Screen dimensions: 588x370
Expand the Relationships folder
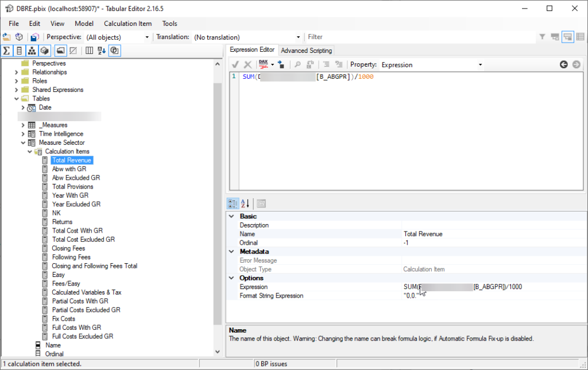click(x=16, y=72)
